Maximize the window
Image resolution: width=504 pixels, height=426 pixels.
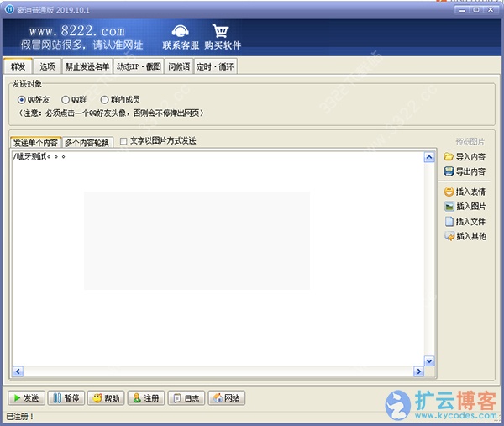click(476, 10)
